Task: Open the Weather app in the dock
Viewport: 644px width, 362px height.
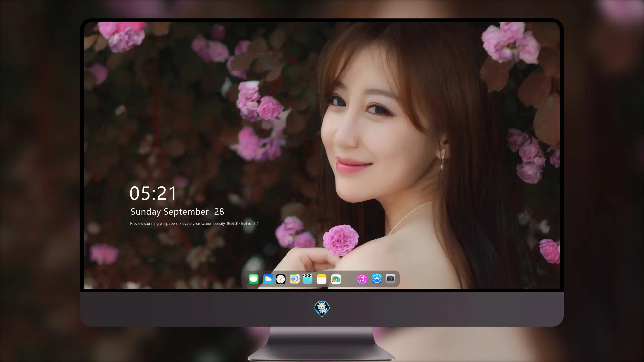Action: [268, 279]
